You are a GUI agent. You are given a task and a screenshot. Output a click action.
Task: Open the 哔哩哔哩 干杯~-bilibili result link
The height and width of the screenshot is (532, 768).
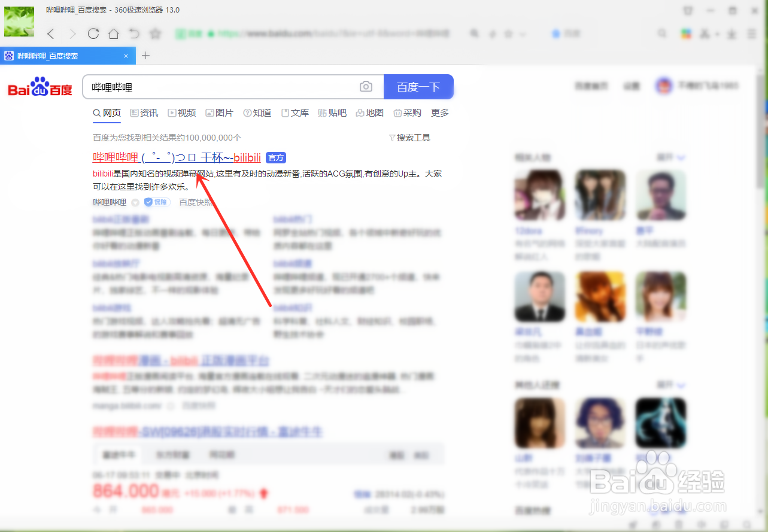pos(177,157)
